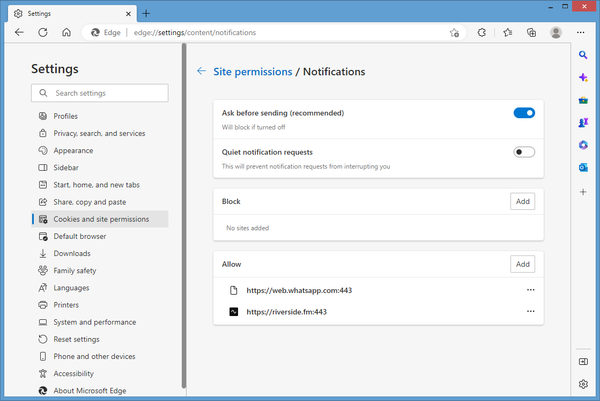Open the Tools briefcase icon in sidebar
600x401 pixels.
[x=583, y=100]
